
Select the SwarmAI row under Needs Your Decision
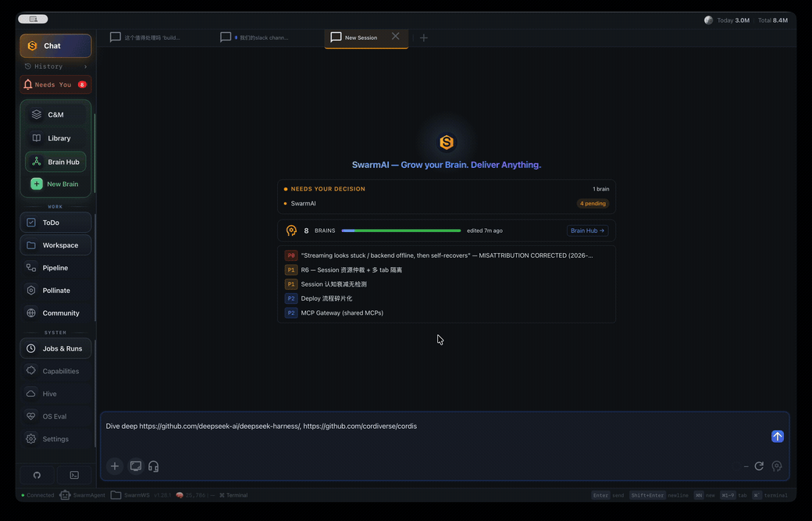(447, 204)
